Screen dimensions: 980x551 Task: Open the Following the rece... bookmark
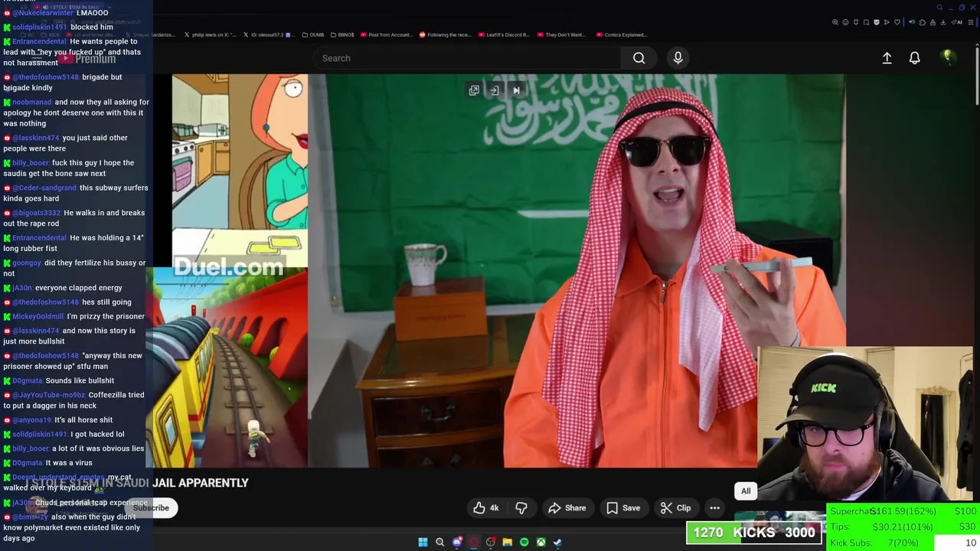[445, 34]
